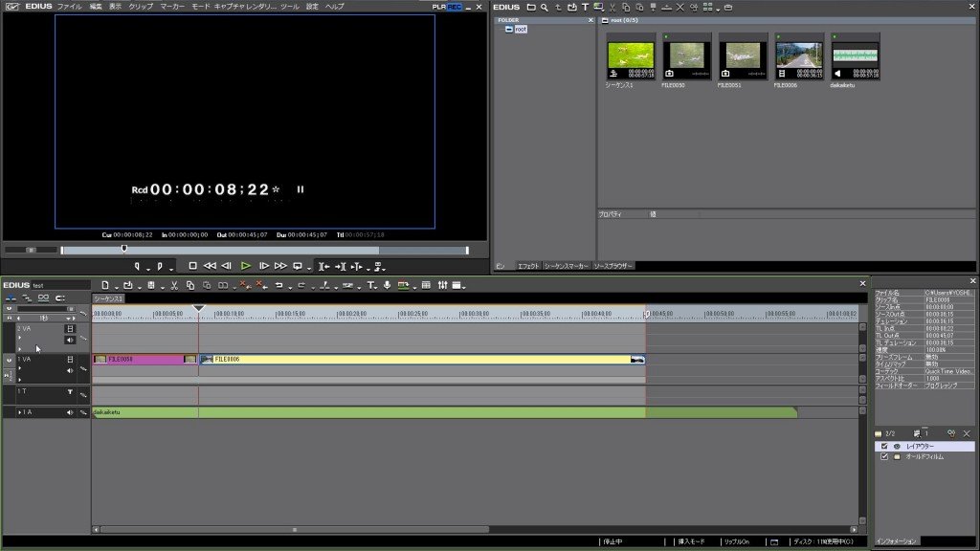Screen dimensions: 980x551
Task: Step to the previous frame
Action: pyautogui.click(x=227, y=266)
